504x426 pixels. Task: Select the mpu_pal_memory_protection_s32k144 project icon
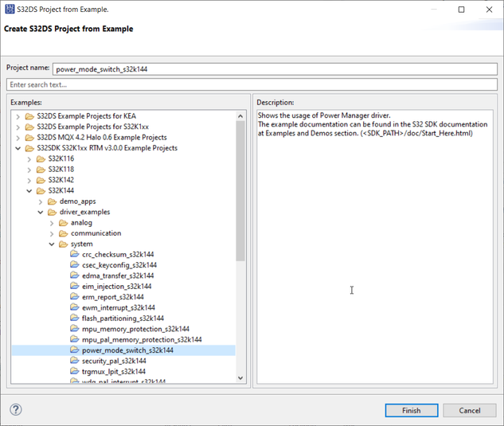pos(75,339)
